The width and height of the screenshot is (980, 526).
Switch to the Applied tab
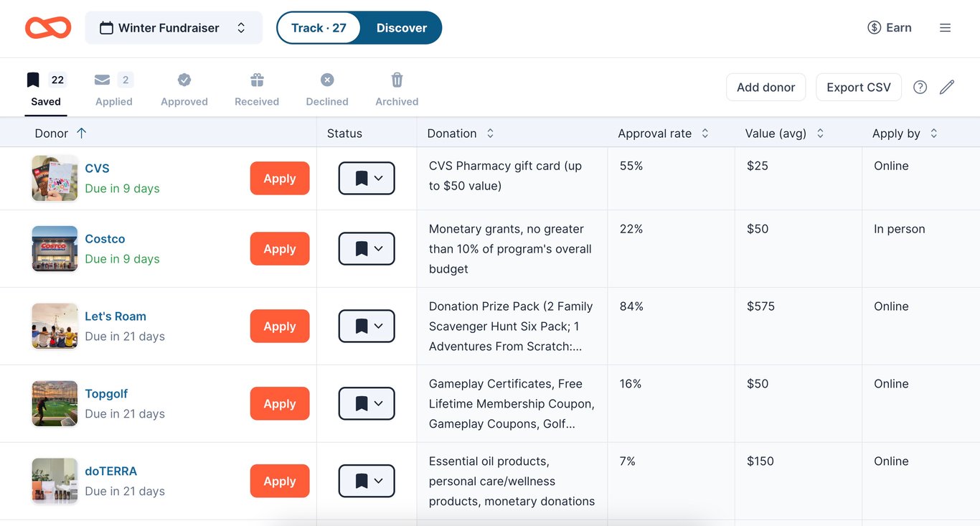point(113,90)
